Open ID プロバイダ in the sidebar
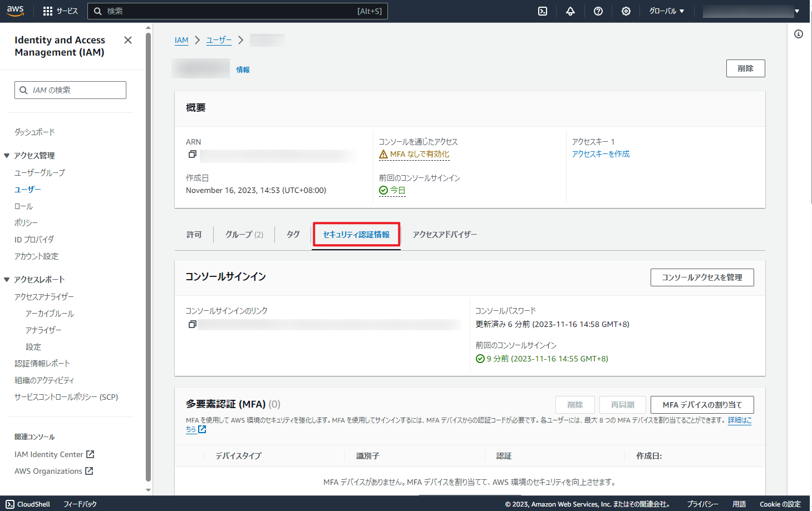This screenshot has width=812, height=511. tap(35, 240)
